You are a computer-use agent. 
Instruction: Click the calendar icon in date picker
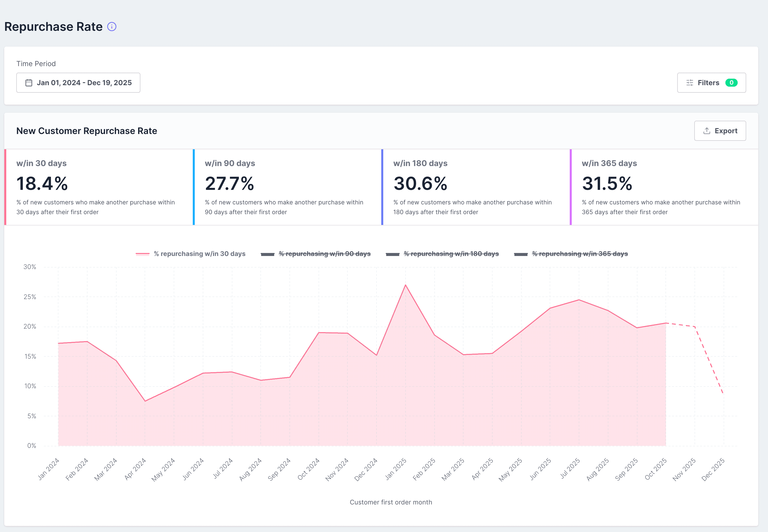[29, 83]
